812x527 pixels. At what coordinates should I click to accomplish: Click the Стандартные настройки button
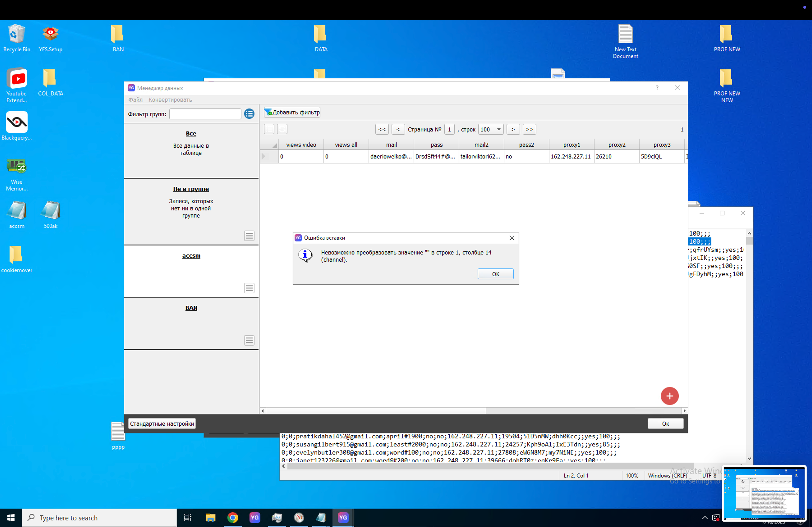pos(162,423)
